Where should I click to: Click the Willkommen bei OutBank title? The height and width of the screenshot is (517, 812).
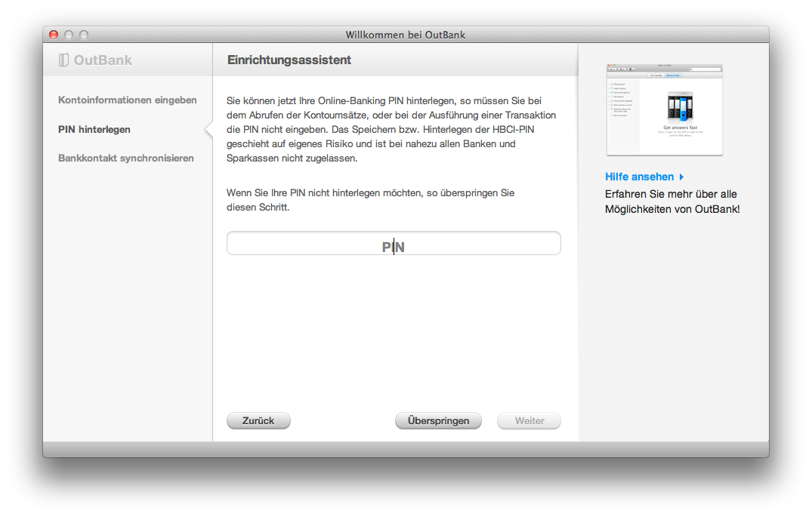(406, 35)
